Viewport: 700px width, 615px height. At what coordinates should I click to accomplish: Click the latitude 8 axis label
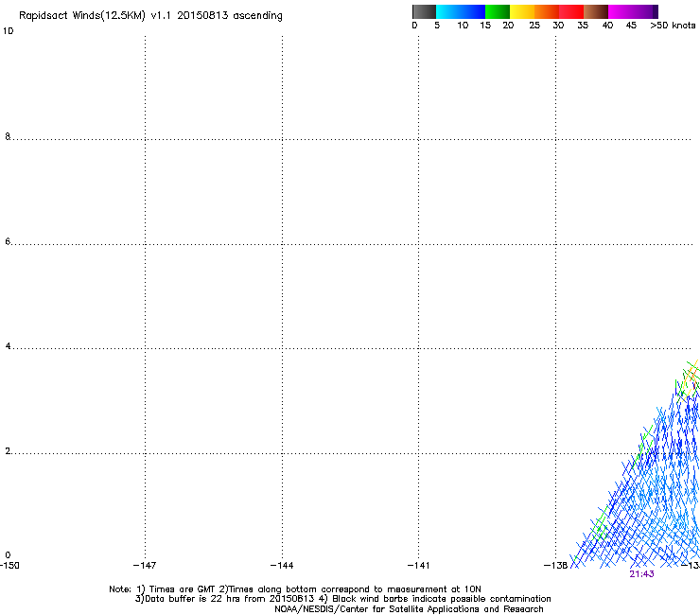tap(8, 136)
